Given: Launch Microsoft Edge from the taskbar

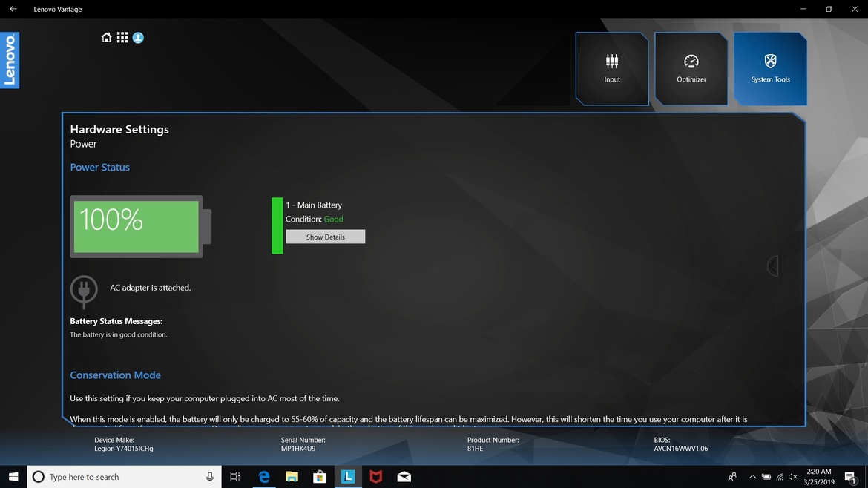Looking at the screenshot, I should pyautogui.click(x=264, y=477).
